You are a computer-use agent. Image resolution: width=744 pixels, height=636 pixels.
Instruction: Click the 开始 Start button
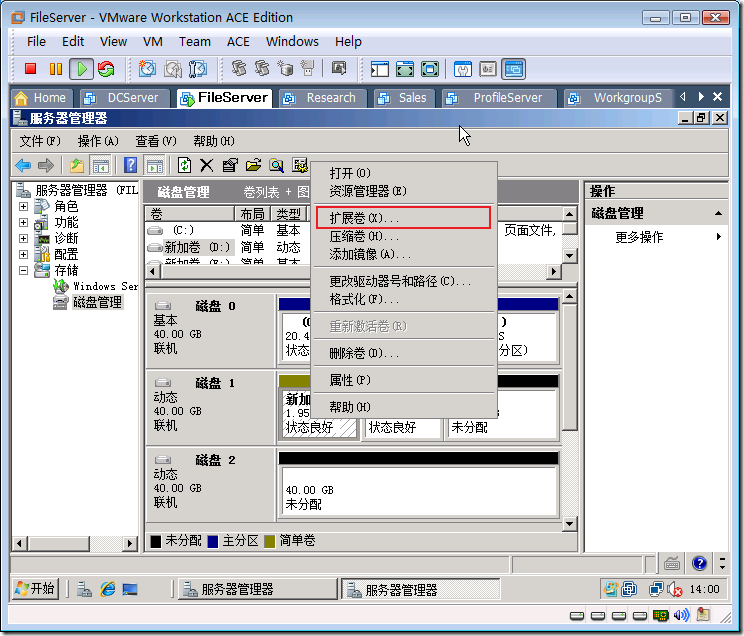[x=35, y=589]
